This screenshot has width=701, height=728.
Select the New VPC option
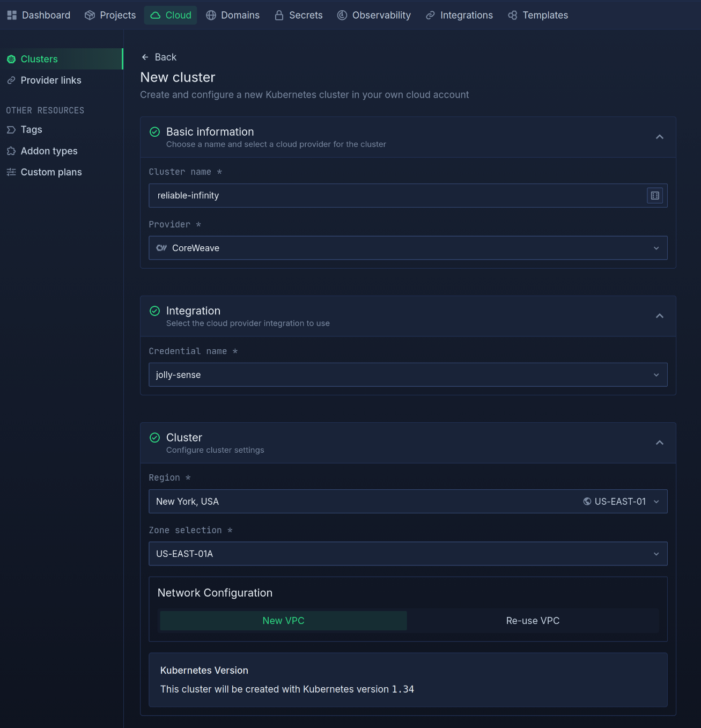coord(283,621)
